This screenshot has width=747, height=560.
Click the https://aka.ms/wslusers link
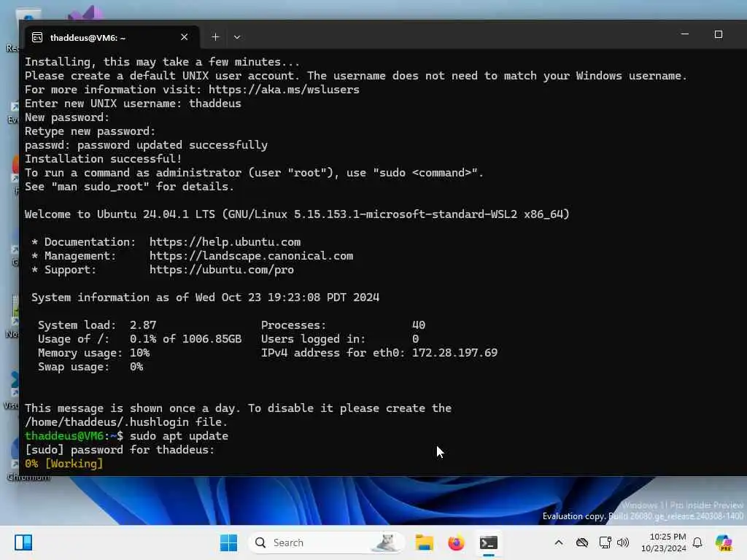point(284,90)
